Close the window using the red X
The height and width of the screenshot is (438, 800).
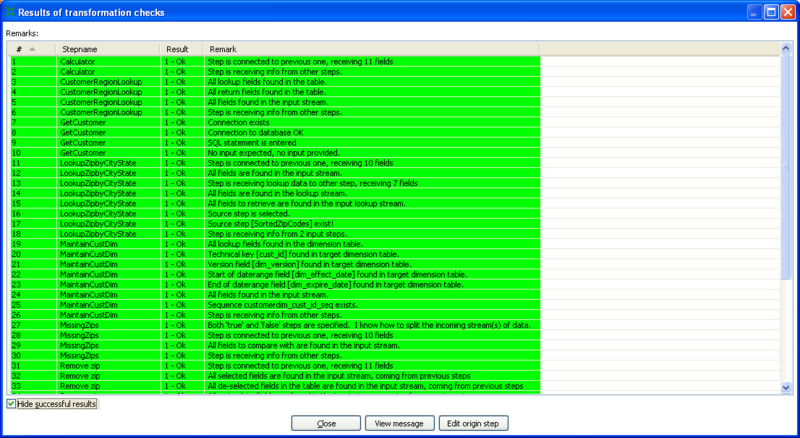787,12
